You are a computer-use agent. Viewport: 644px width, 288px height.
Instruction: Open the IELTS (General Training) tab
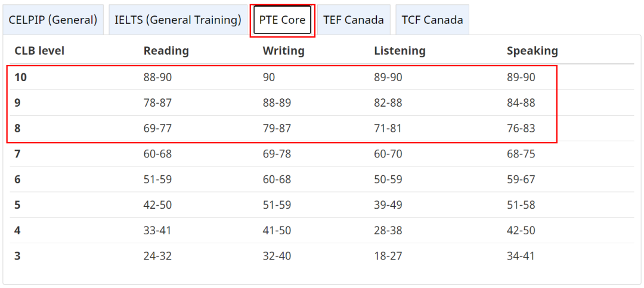[x=178, y=20]
